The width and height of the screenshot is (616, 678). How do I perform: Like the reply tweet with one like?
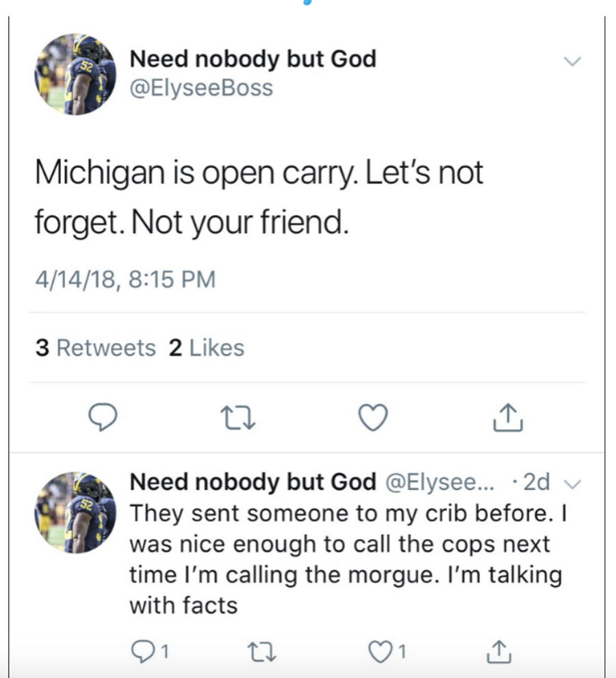(387, 651)
